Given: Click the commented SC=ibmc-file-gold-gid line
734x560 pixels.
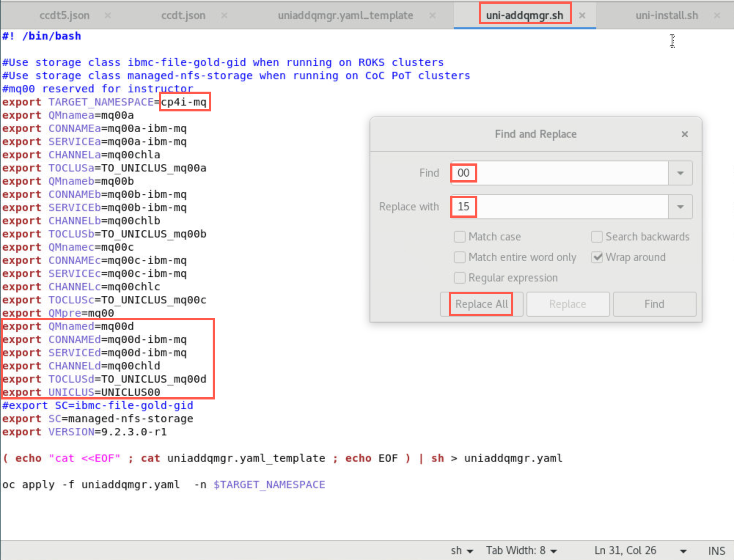Looking at the screenshot, I should pyautogui.click(x=98, y=405).
